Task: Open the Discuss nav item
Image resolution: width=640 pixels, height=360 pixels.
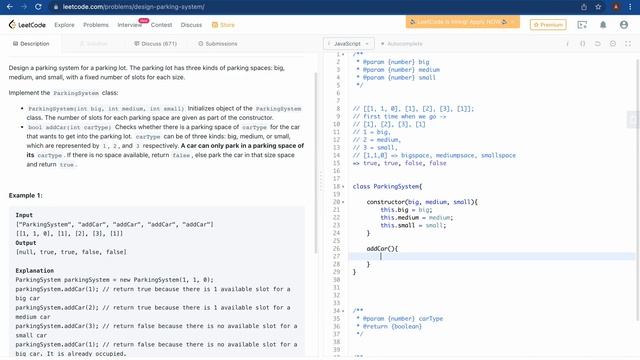Action: 191,25
